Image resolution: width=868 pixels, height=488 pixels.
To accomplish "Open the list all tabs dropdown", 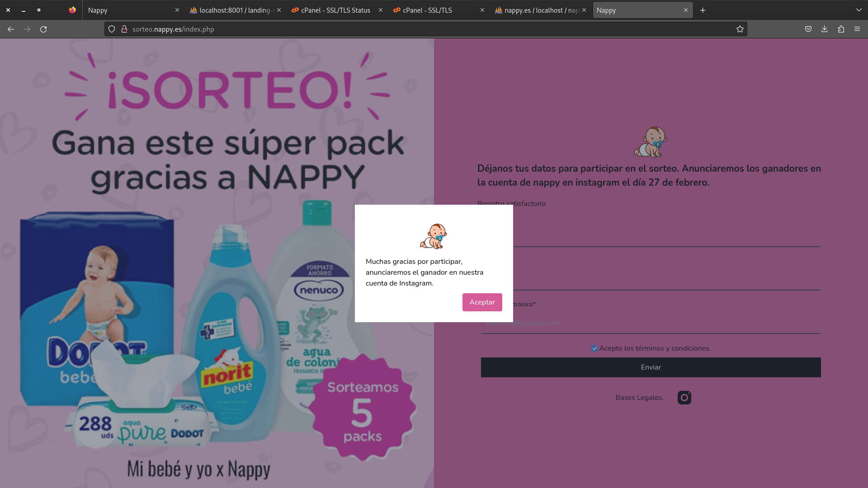I will [x=859, y=10].
